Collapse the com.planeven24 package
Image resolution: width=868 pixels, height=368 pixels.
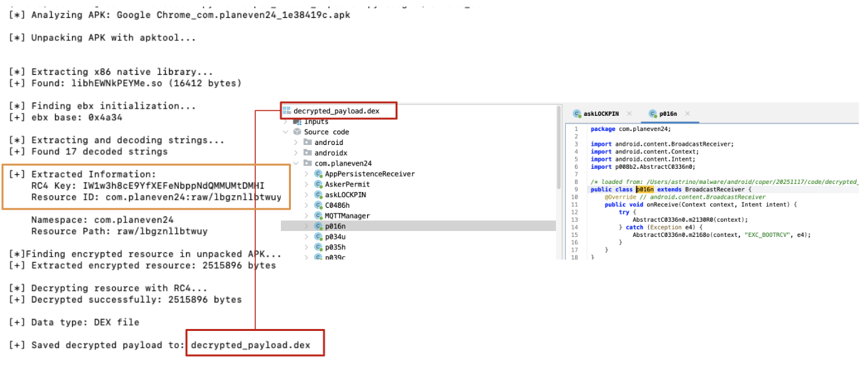click(296, 163)
